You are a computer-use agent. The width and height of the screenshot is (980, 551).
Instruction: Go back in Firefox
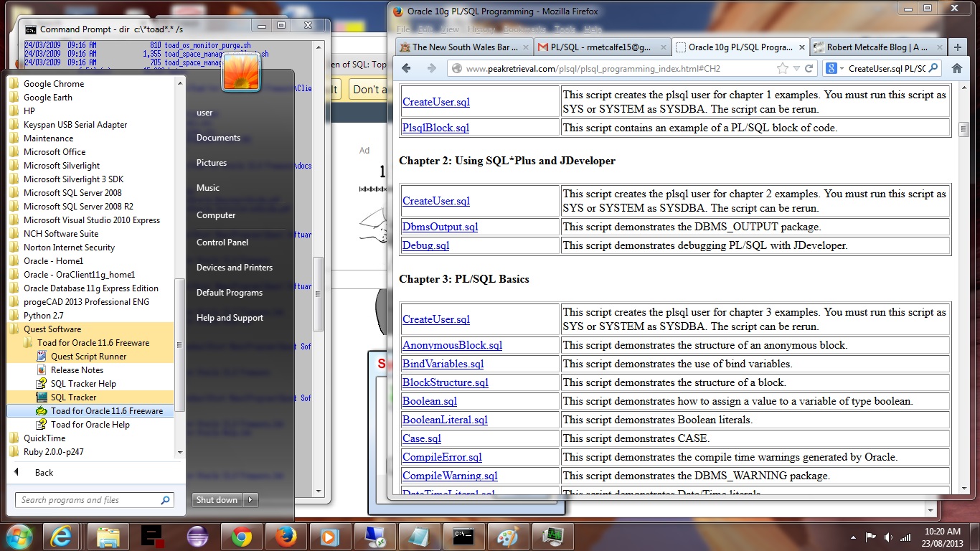(x=406, y=68)
